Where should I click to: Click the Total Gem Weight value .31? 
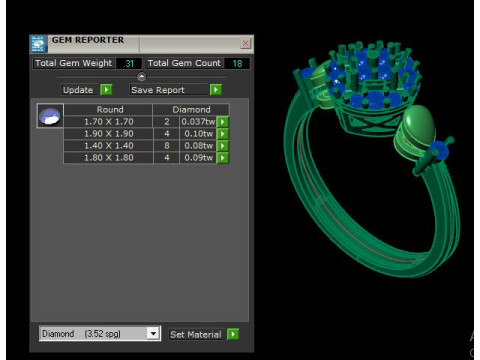(x=129, y=63)
